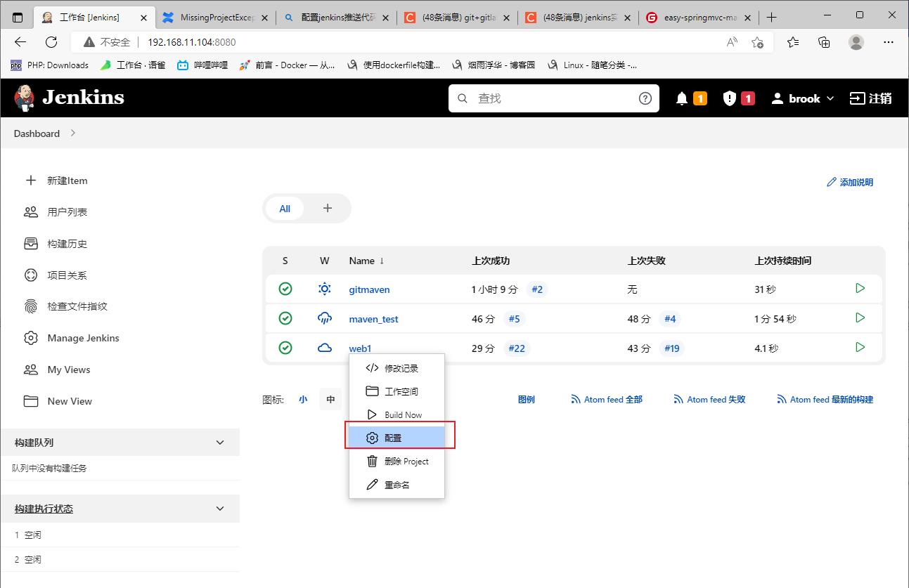Image resolution: width=909 pixels, height=588 pixels.
Task: Expand the Dashboard breadcrumb chevron
Action: click(73, 133)
